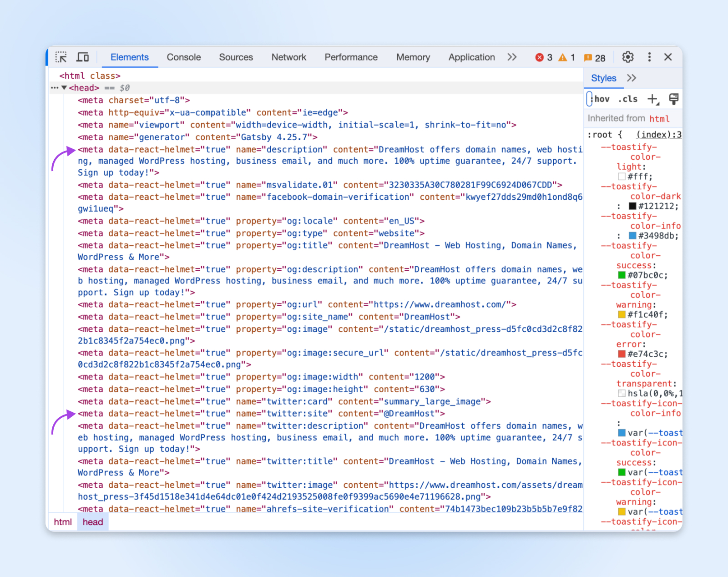Open DevTools settings gear
The image size is (728, 577).
(627, 57)
